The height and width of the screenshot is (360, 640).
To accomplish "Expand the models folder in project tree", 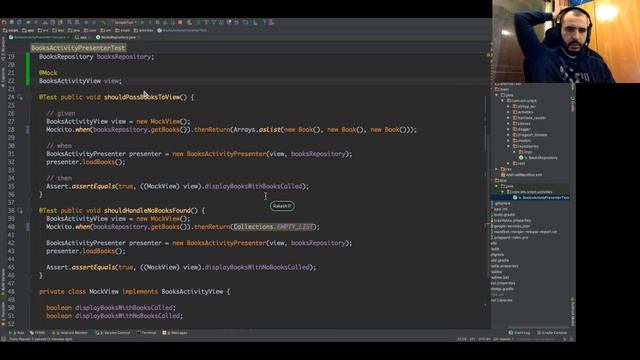I will (509, 140).
